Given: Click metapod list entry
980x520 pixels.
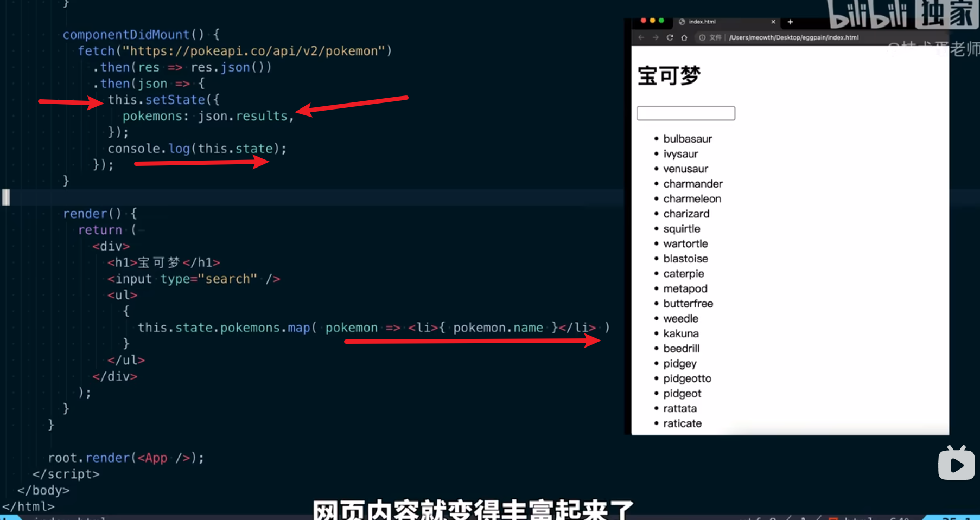Looking at the screenshot, I should (685, 288).
